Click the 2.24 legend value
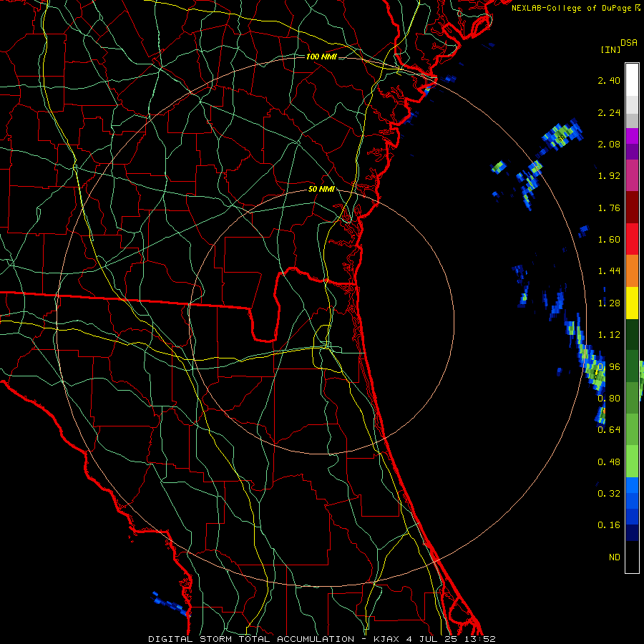This screenshot has height=644, width=644. click(609, 112)
